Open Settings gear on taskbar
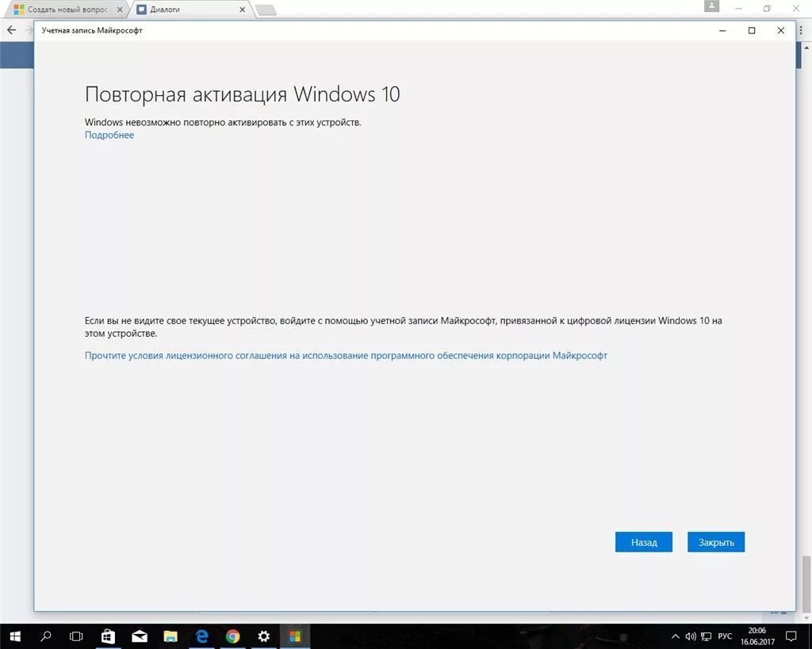812x649 pixels. (x=263, y=636)
